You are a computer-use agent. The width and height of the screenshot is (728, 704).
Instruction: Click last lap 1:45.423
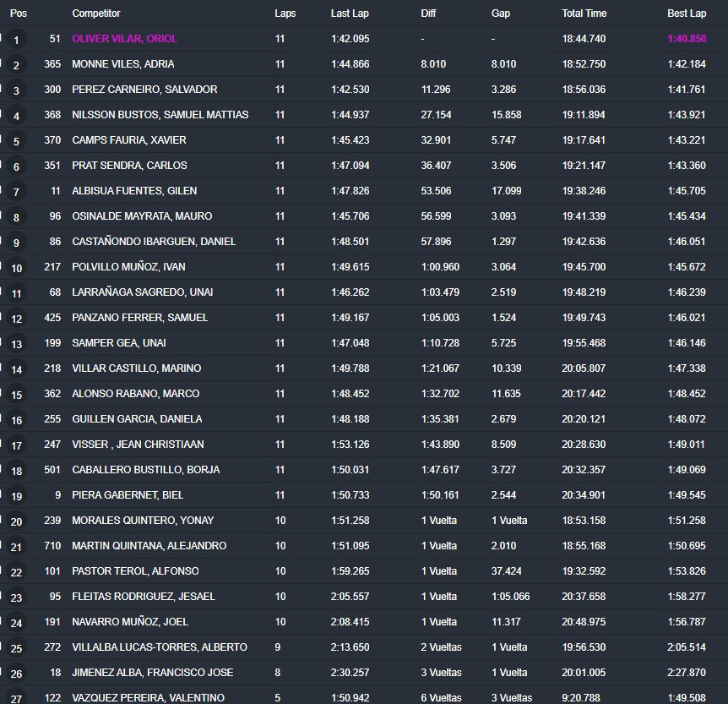(x=350, y=140)
